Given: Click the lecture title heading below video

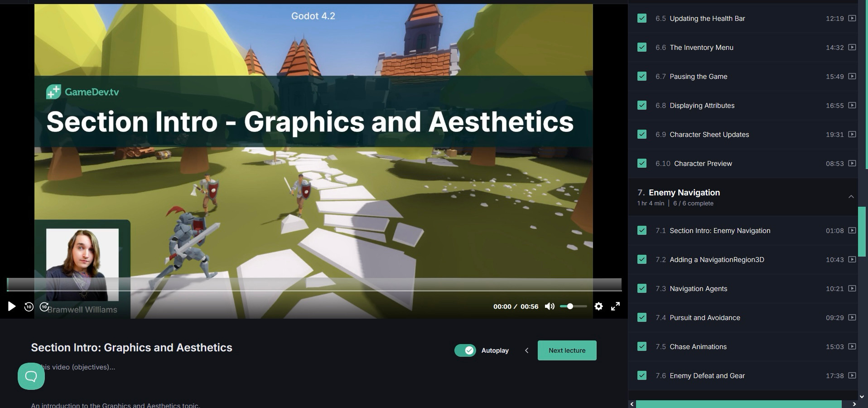Looking at the screenshot, I should (x=131, y=348).
